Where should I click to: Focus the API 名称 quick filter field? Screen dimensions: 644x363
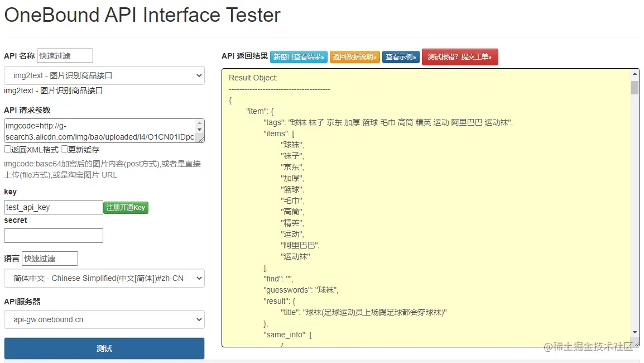pyautogui.click(x=65, y=56)
